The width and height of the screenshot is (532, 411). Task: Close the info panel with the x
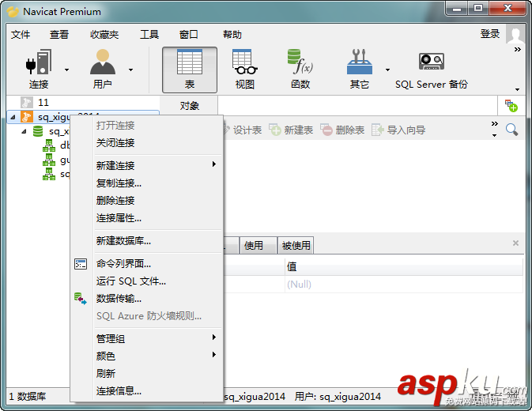(515, 243)
